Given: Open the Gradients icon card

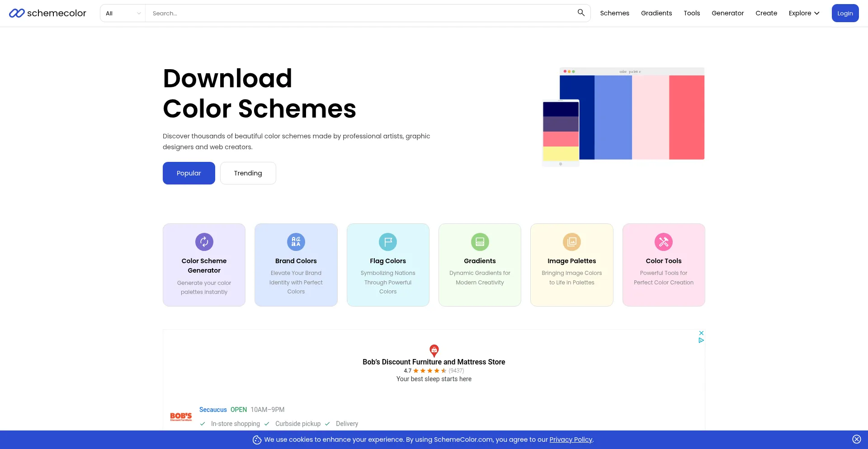Looking at the screenshot, I should coord(480,242).
